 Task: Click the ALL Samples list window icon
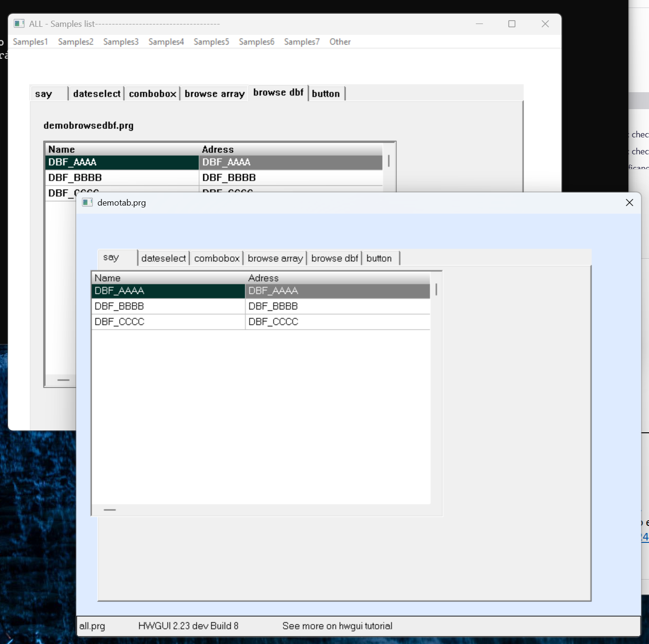tap(19, 24)
